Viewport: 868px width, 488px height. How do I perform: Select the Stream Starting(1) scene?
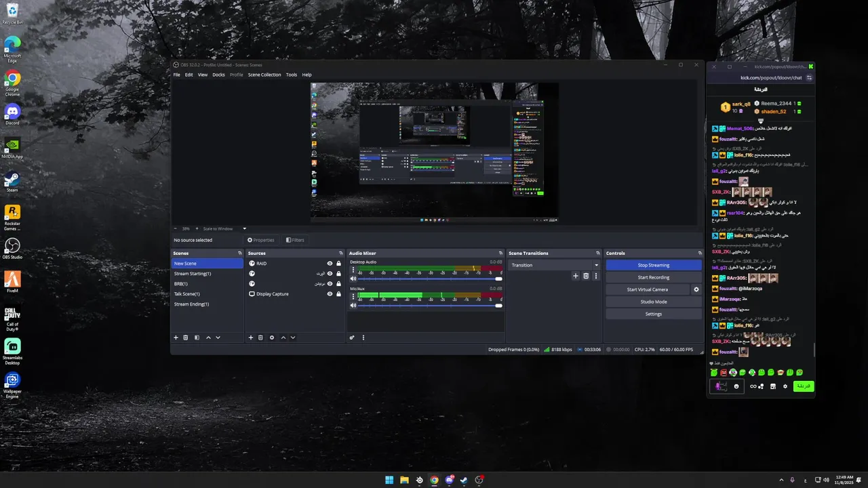click(x=207, y=274)
